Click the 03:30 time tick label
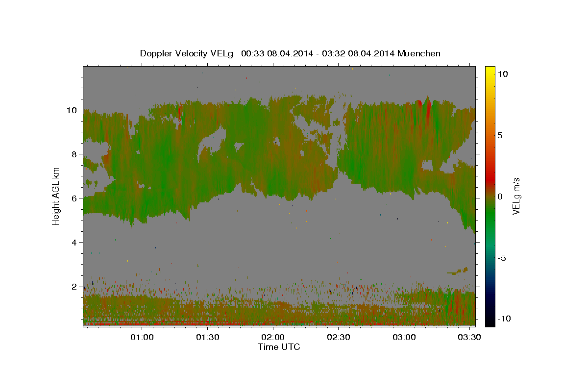Screen dimensions: 588x392 pos(469,337)
